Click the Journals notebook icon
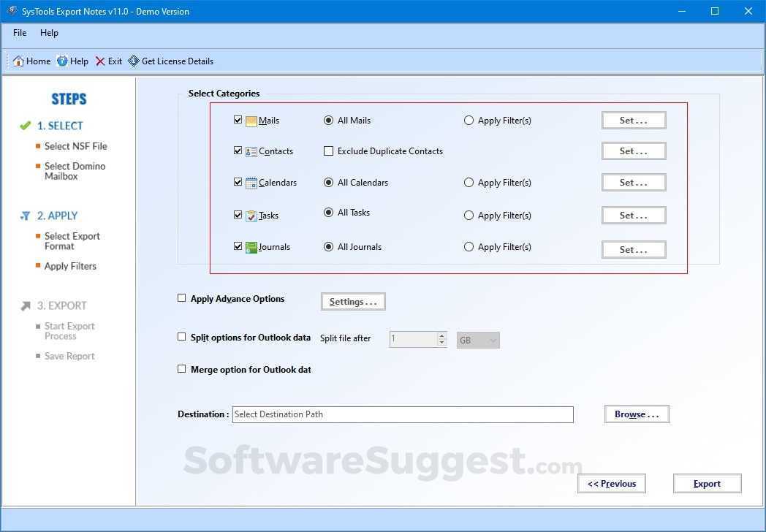This screenshot has height=532, width=766. (x=251, y=246)
